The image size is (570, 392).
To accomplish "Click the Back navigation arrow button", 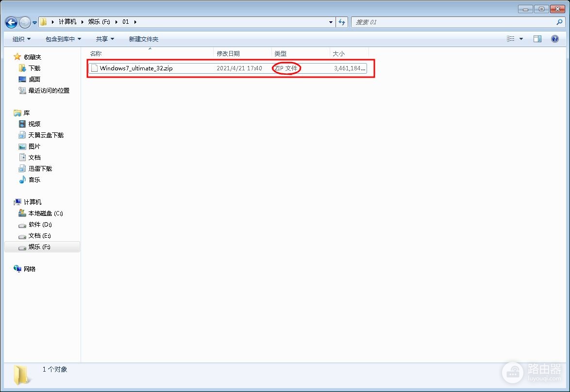I will click(11, 22).
